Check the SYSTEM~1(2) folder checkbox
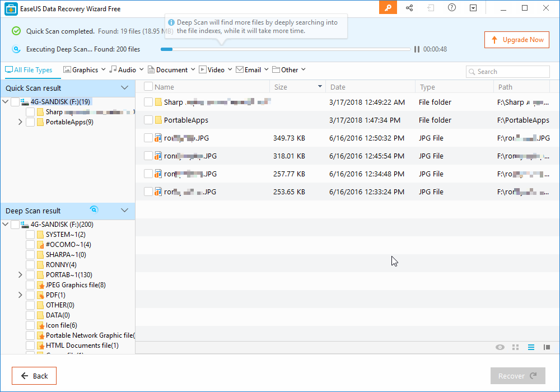This screenshot has height=392, width=560. coord(30,235)
